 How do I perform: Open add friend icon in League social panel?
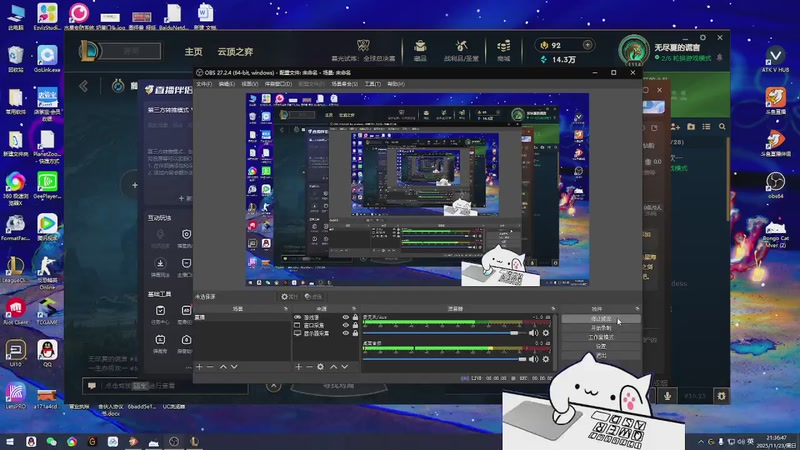[675, 127]
